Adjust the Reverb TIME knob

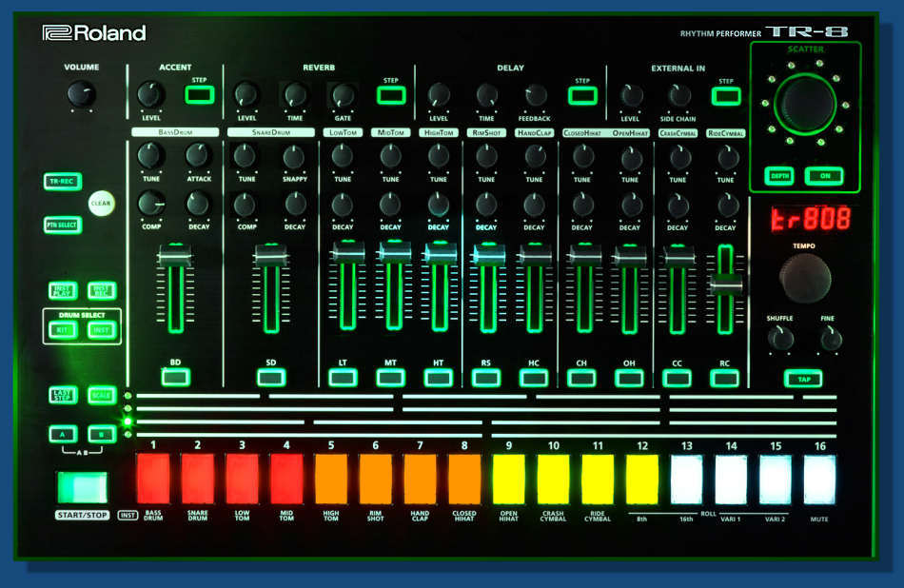[295, 95]
